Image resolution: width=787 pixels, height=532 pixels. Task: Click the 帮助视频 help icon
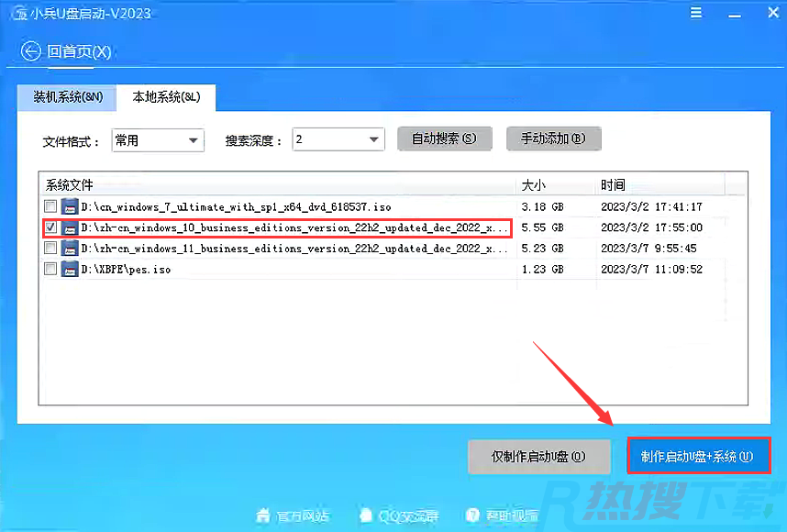click(472, 515)
